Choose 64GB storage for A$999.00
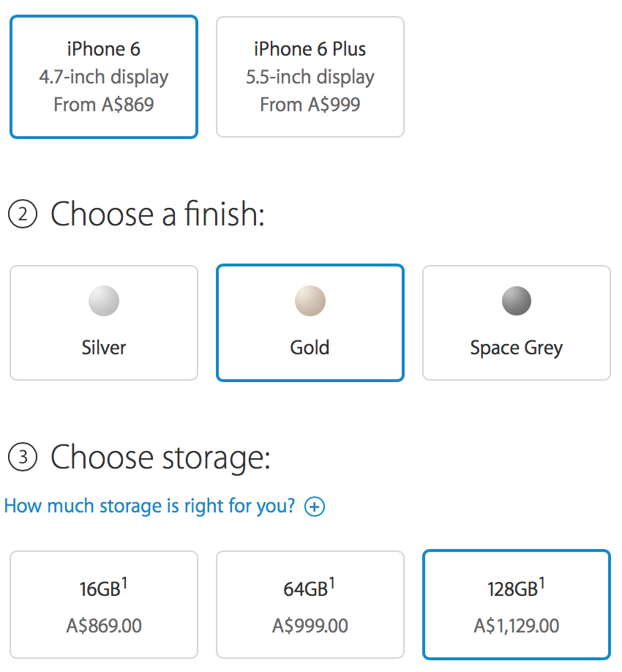 [310, 605]
